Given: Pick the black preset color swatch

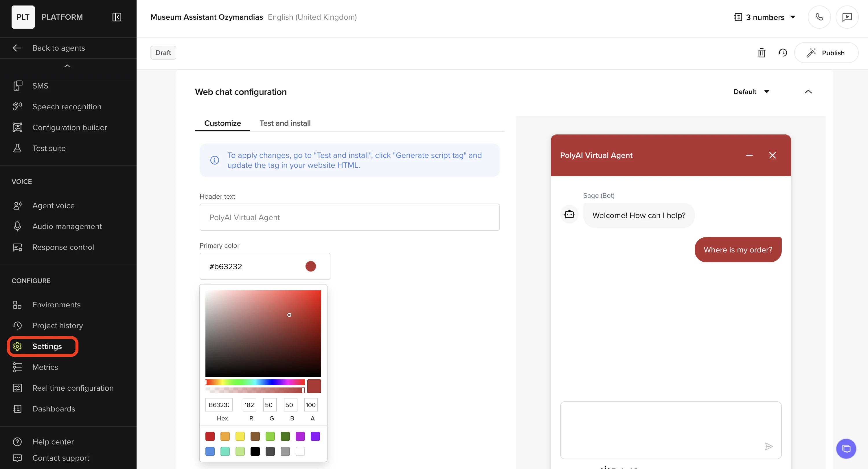Looking at the screenshot, I should pos(255,451).
